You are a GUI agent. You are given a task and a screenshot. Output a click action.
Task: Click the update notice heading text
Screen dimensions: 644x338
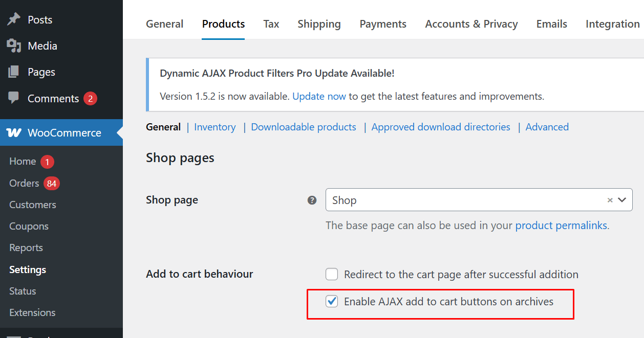(x=277, y=73)
